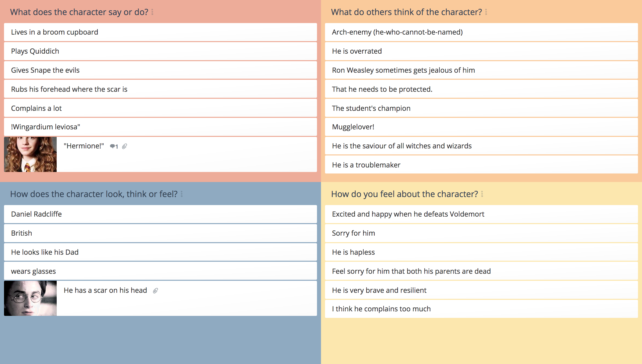Viewport: 642px width, 364px height.
Task: Open the Hermione photo thumbnail
Action: 30,154
